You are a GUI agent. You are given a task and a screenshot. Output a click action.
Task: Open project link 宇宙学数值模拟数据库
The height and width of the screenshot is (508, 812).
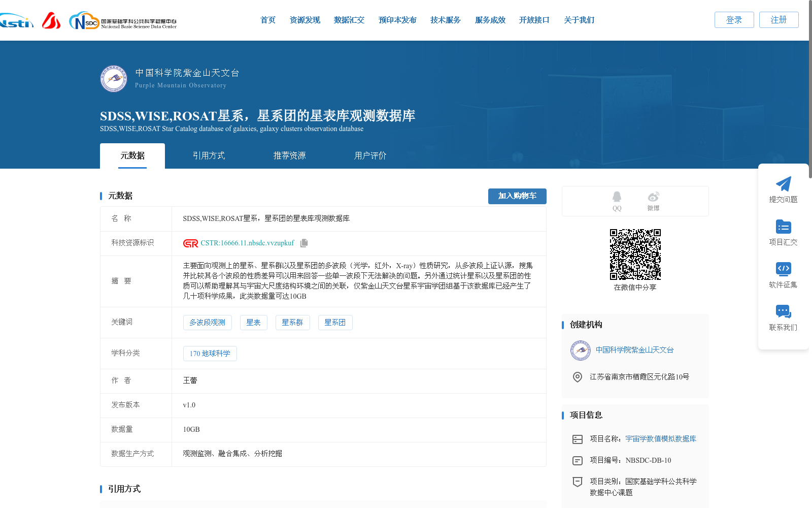661,439
